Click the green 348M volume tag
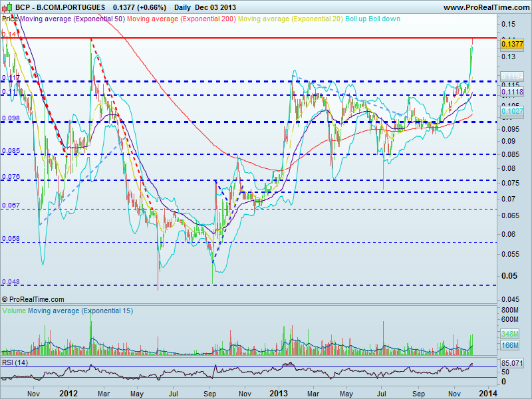Viewport: 532px width, 399px height. (509, 334)
